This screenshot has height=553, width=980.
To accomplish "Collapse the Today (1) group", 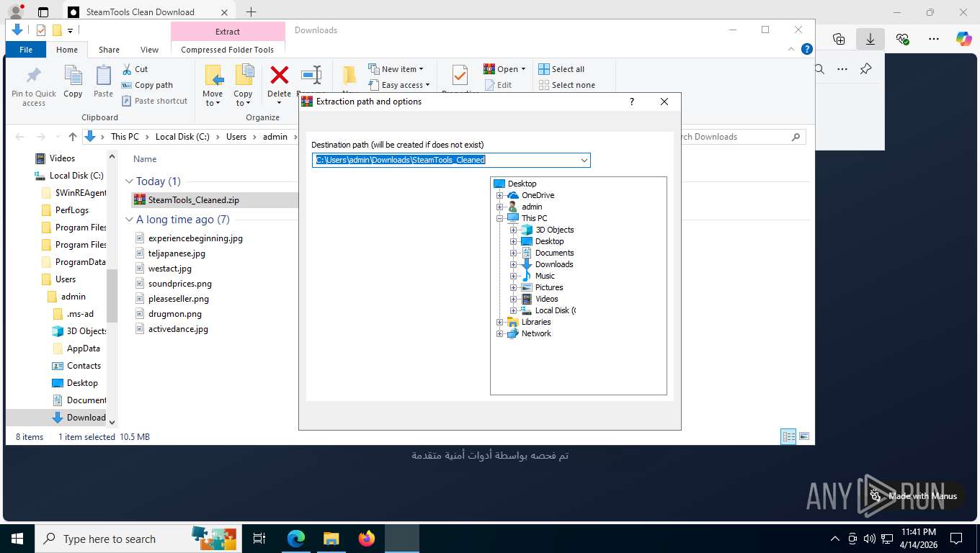I will (130, 181).
